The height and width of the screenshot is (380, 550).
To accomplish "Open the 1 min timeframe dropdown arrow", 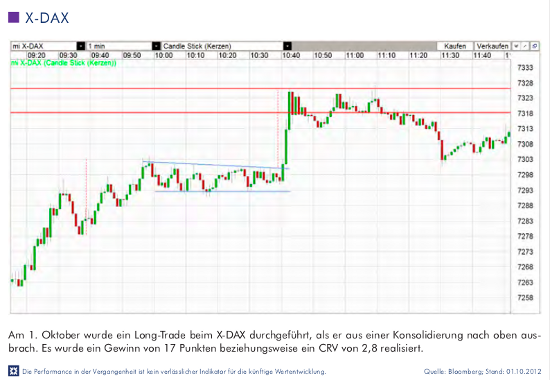I will pos(156,46).
